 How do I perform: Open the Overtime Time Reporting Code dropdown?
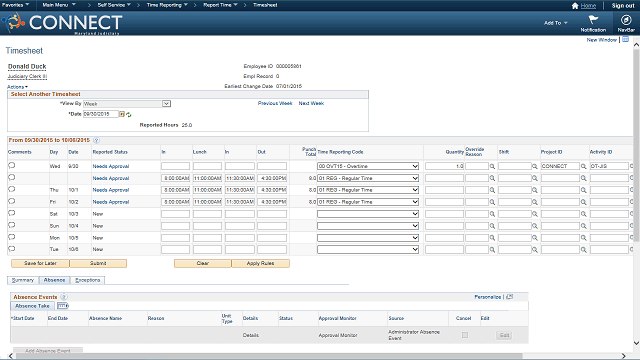[368, 166]
